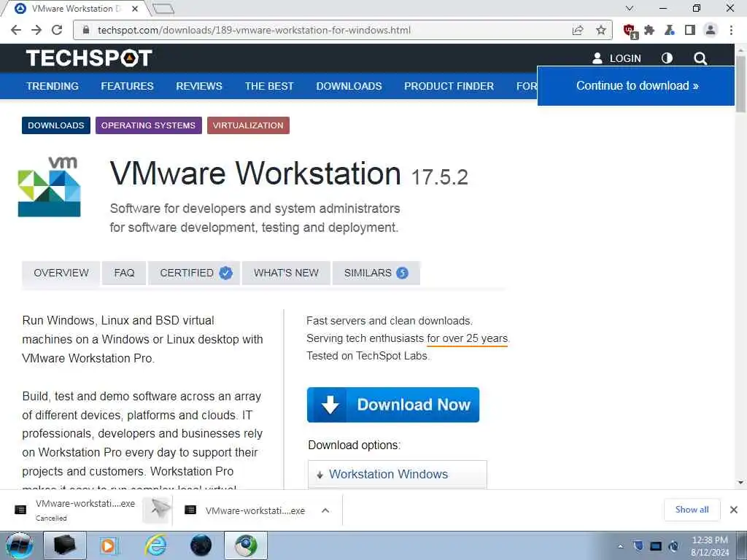This screenshot has width=747, height=560.
Task: Click the Chrome taskbar button
Action: (246, 545)
